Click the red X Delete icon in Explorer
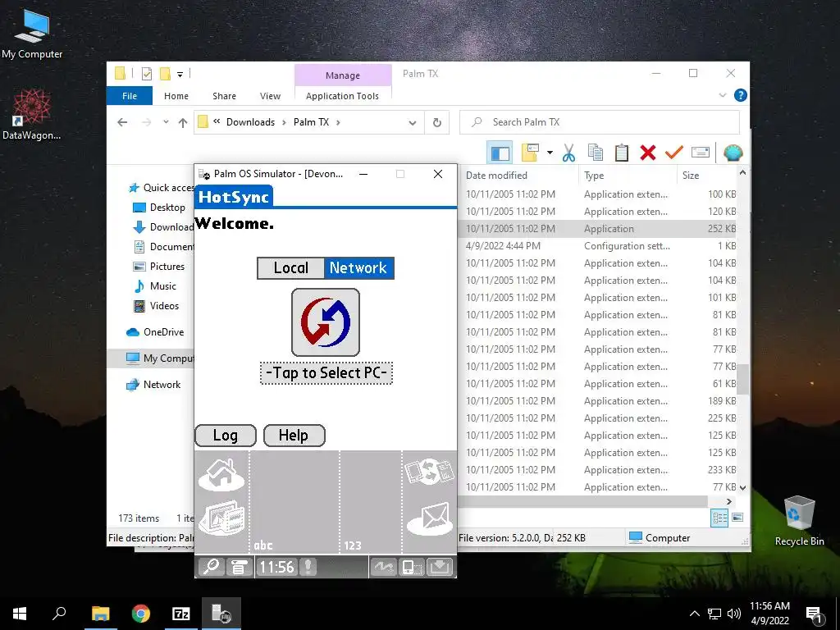Viewport: 840px width, 630px height. (x=648, y=153)
